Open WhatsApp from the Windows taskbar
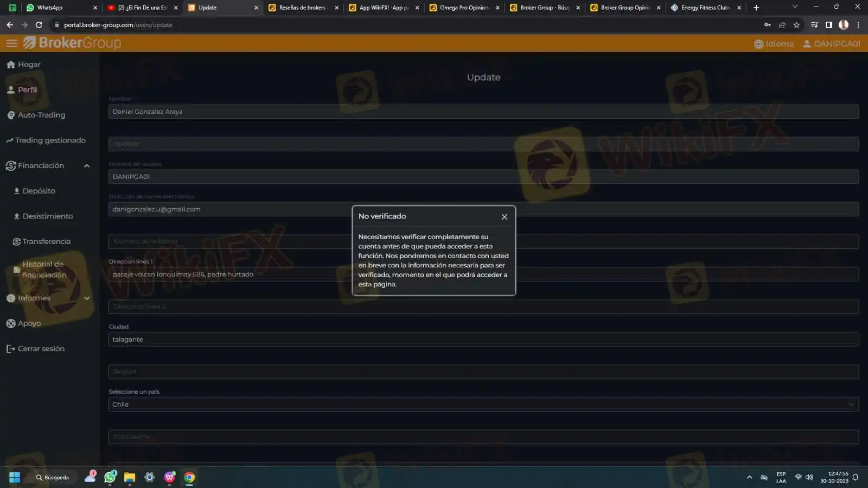 point(110,477)
